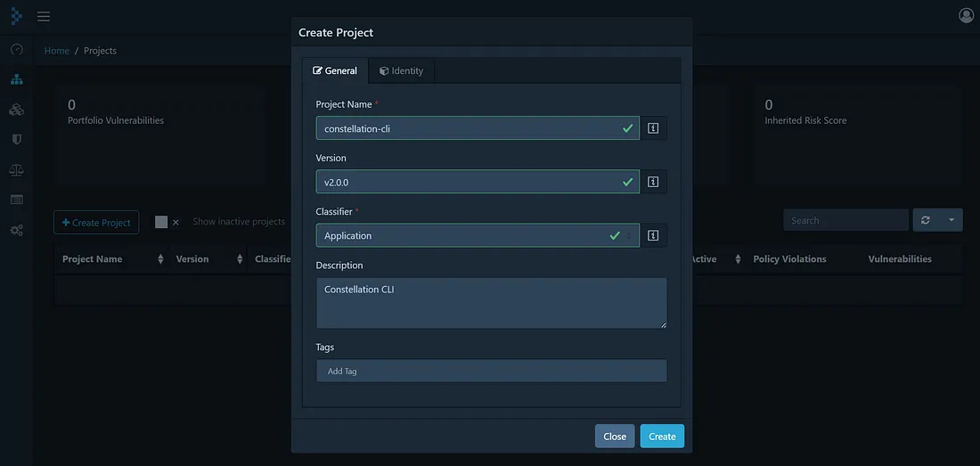Open the dropdown caret next to refresh button
The height and width of the screenshot is (466, 980).
tap(951, 220)
